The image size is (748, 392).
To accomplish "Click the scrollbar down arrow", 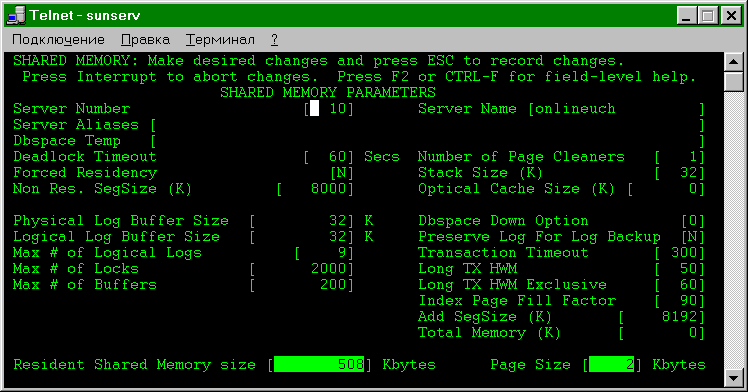I will (x=734, y=378).
